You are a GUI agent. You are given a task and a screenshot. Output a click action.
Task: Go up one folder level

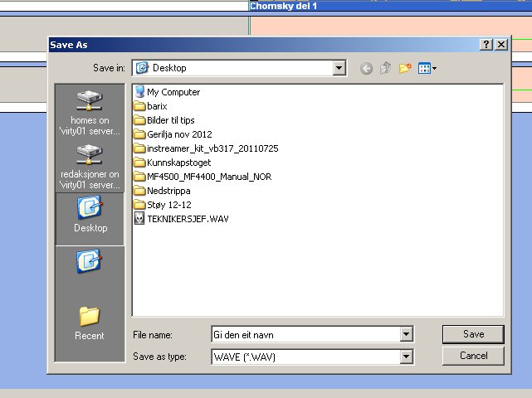[385, 68]
